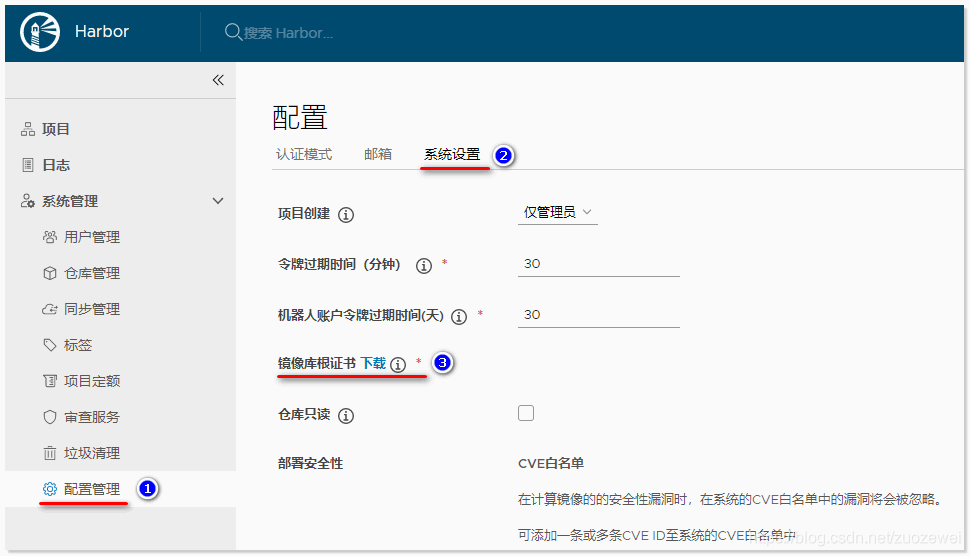This screenshot has height=556, width=970.
Task: Click the 同步管理 cloud sync icon
Action: [50, 309]
